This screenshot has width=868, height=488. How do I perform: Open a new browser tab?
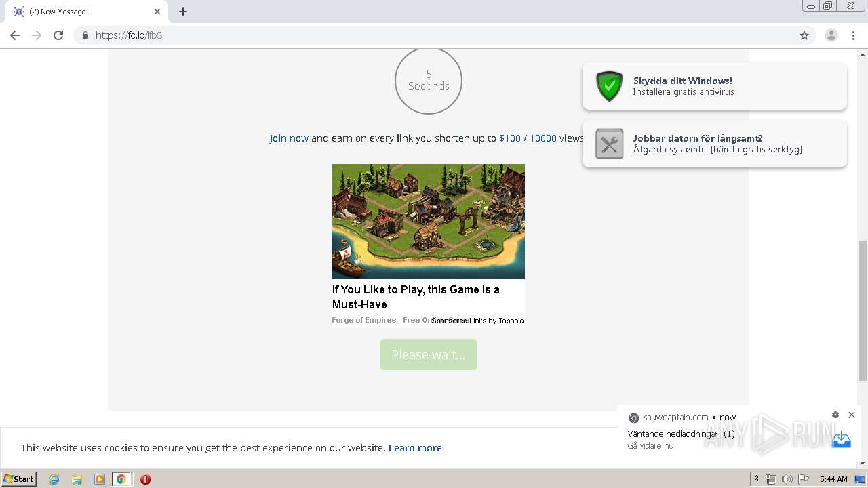(183, 12)
